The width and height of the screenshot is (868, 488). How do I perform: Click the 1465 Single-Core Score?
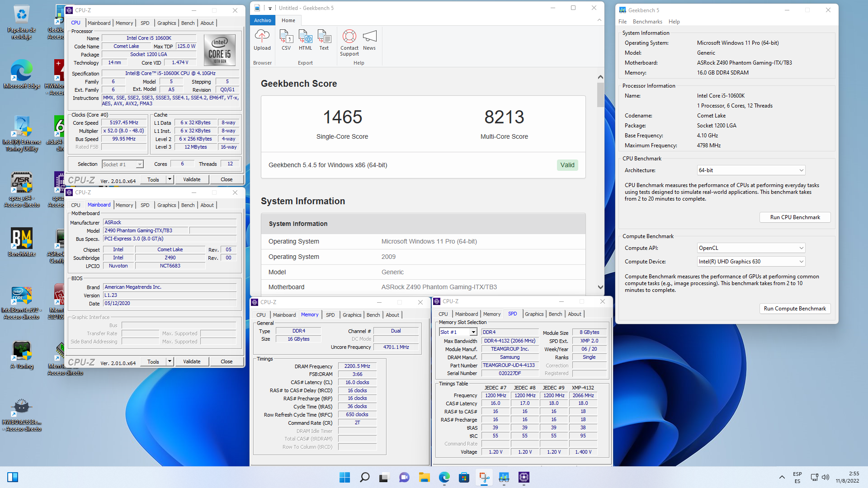(342, 117)
